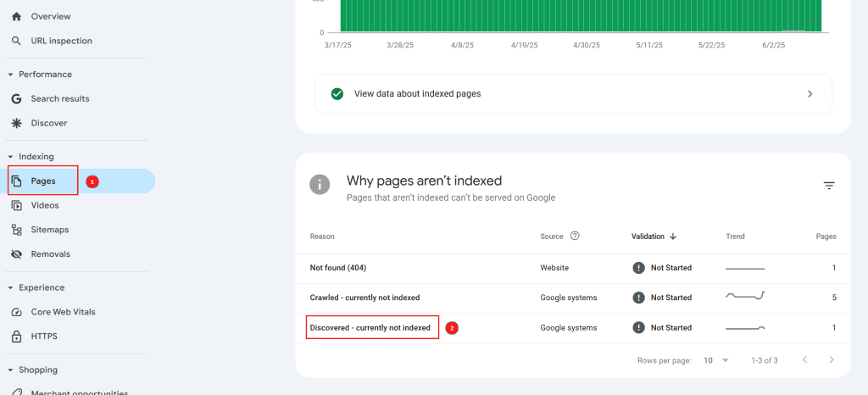Click the Trend sparkline for Discovered row
868x395 pixels.
point(745,329)
